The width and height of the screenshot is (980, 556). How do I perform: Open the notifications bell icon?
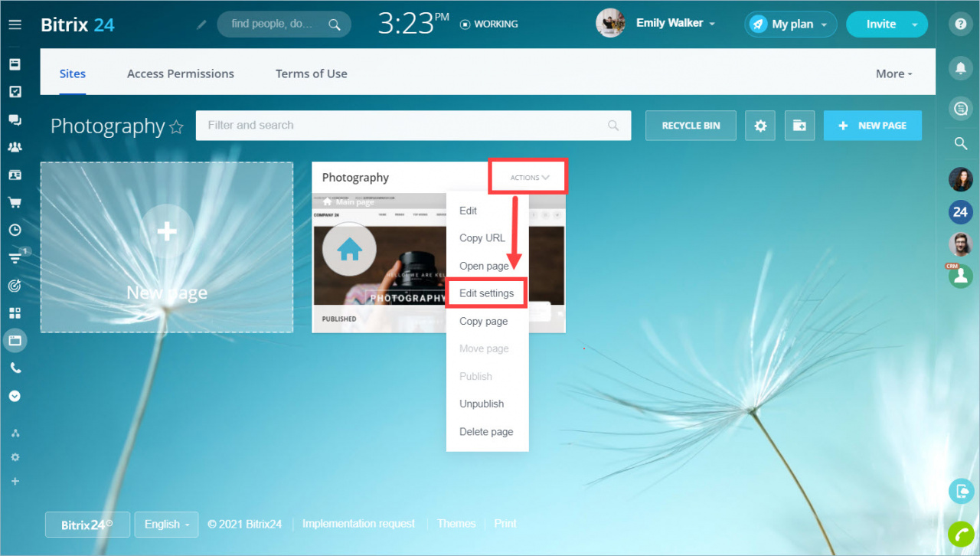[960, 68]
